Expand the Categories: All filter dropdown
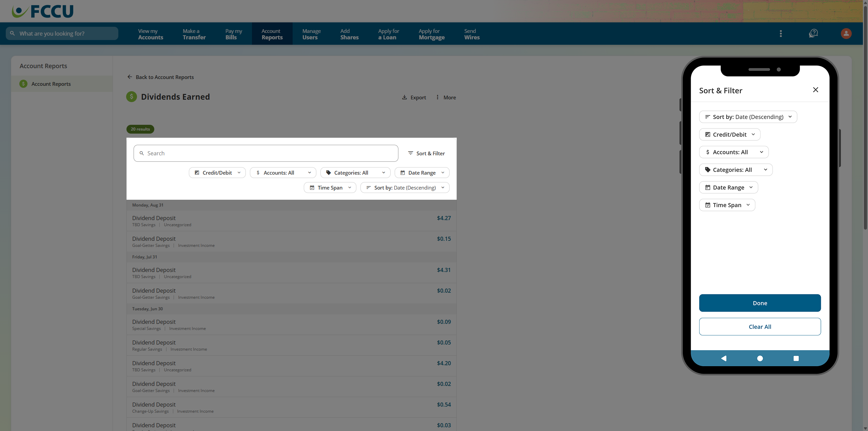868x431 pixels. (x=355, y=173)
